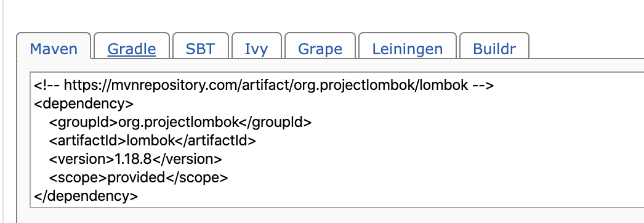Select the Leiningen tab
The width and height of the screenshot is (644, 223).
(x=408, y=49)
